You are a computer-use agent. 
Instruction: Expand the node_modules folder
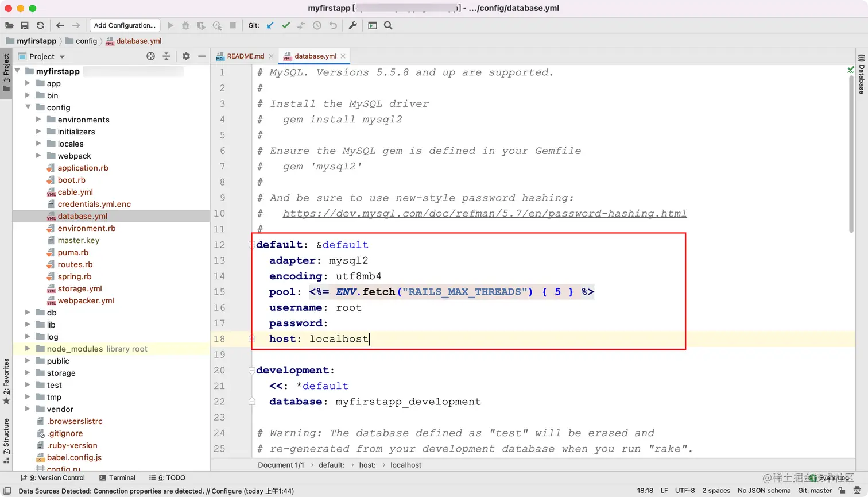(x=28, y=349)
